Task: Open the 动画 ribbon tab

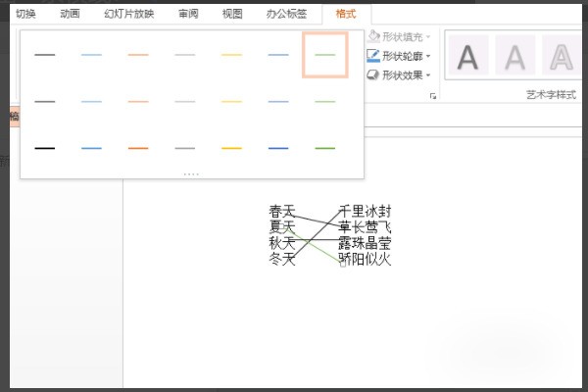Action: pyautogui.click(x=70, y=14)
